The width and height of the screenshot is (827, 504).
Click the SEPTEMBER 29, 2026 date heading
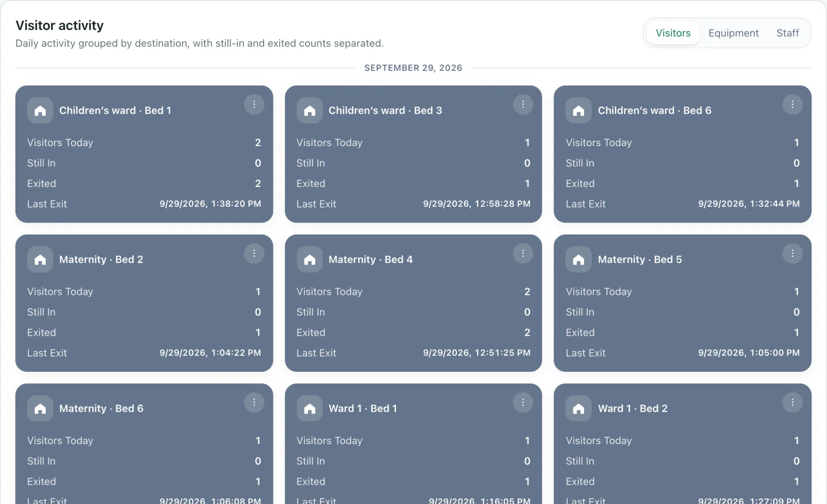(413, 68)
